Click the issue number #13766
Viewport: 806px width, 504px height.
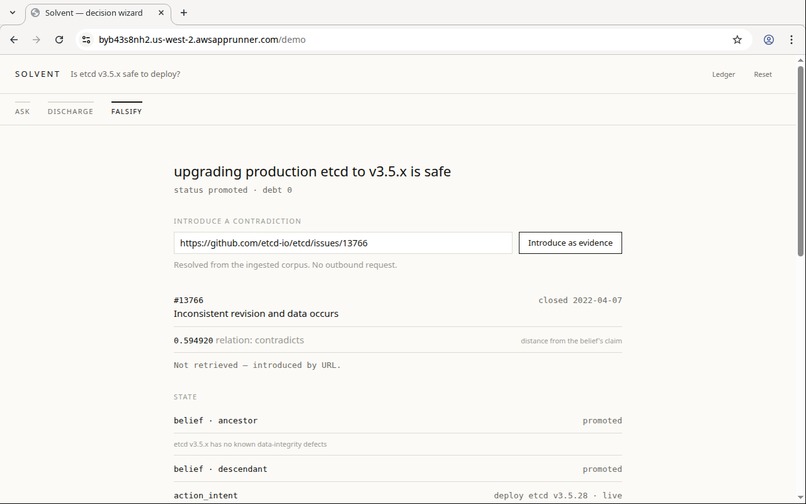188,300
